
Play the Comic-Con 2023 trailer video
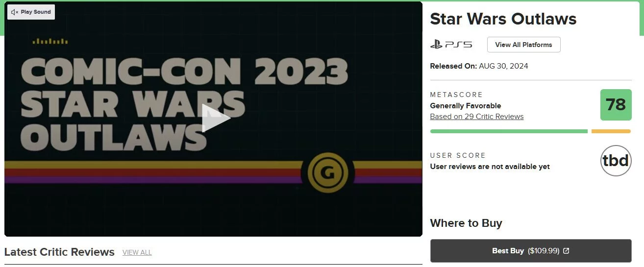pyautogui.click(x=216, y=118)
